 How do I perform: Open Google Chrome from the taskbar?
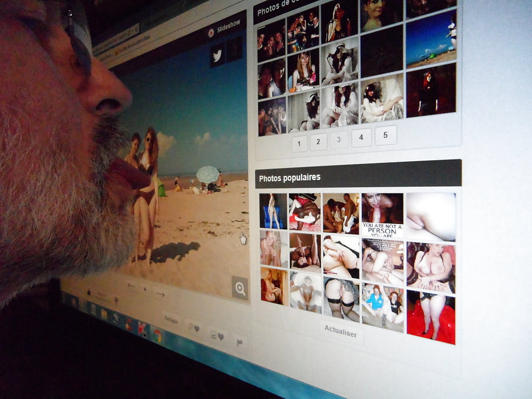tap(157, 335)
